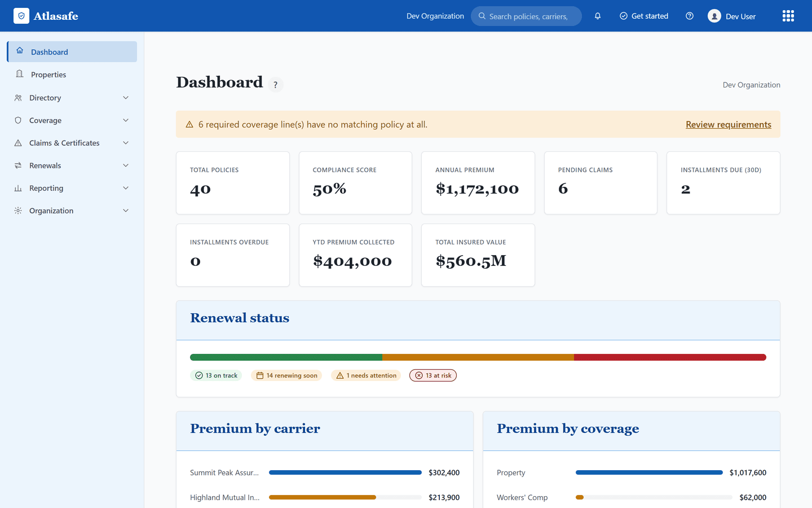The width and height of the screenshot is (812, 508).
Task: Click the red segment of the renewal bar
Action: click(670, 357)
